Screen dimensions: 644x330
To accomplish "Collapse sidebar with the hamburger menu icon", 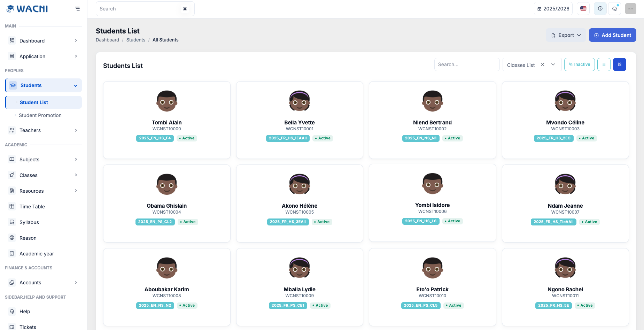I will 77,9.
